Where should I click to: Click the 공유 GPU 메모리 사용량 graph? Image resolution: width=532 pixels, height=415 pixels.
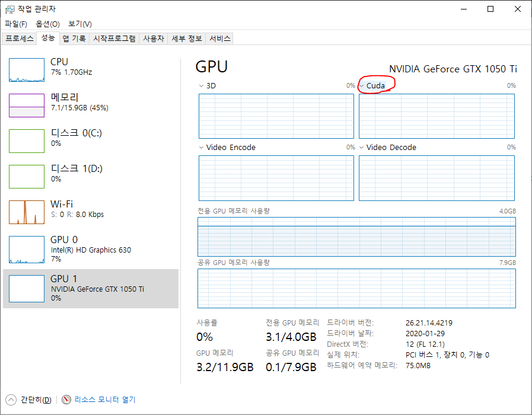tap(356, 288)
